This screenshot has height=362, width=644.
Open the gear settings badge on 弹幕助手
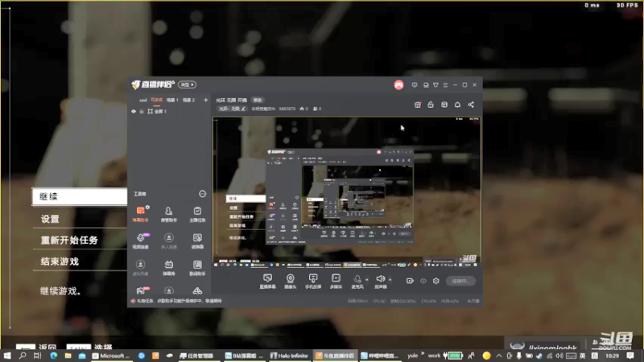point(147,208)
